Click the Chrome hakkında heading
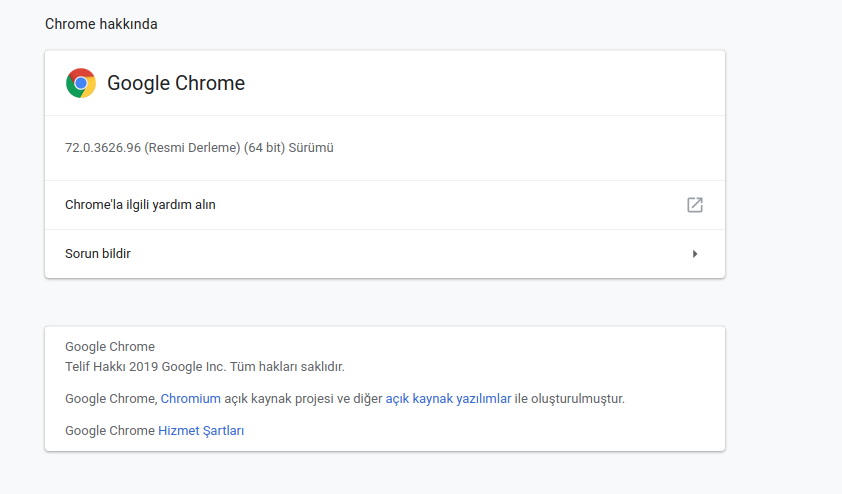This screenshot has width=842, height=494. pos(101,24)
